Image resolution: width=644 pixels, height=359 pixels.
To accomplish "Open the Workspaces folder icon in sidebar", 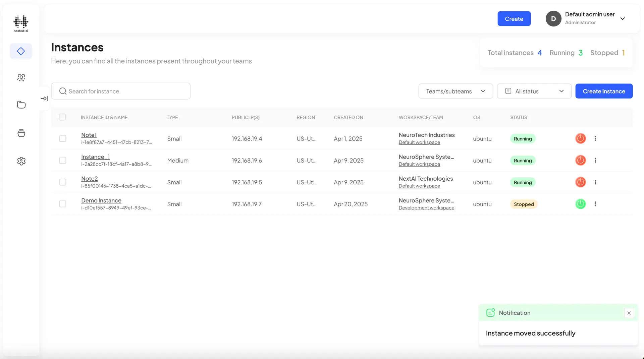I will coord(21,105).
